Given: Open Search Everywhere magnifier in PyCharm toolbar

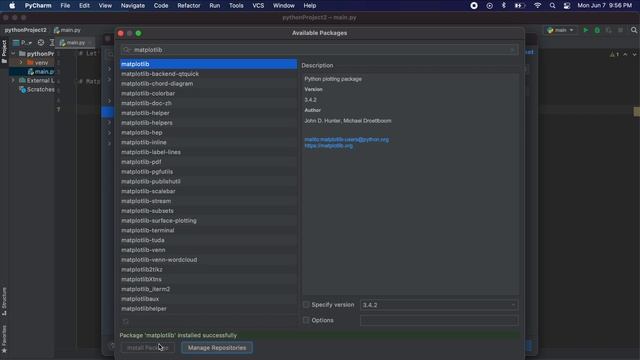Looking at the screenshot, I should point(634,30).
